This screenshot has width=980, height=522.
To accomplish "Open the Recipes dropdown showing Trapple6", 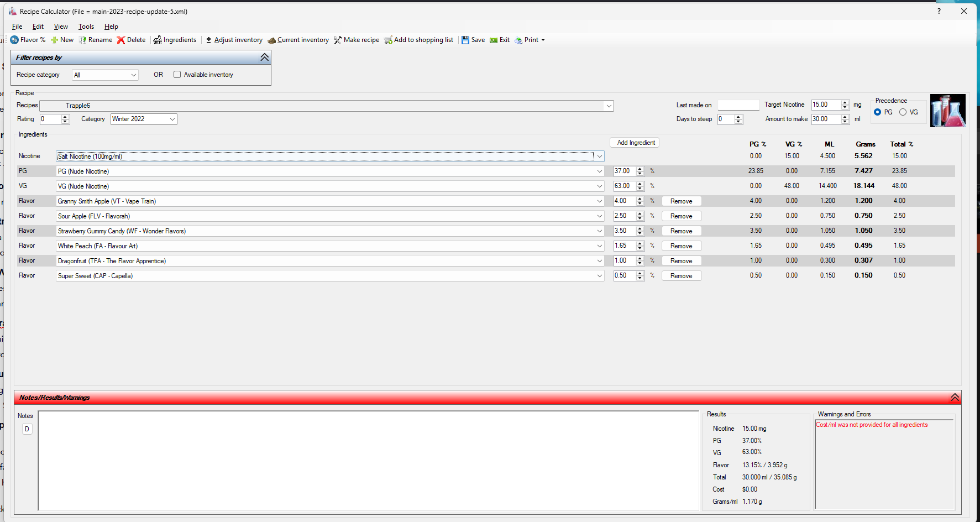I will (327, 106).
